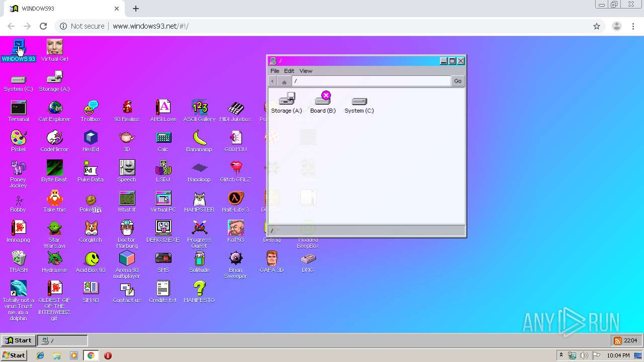Launch Arena 93 multiplayer icon
The image size is (644, 362).
click(127, 265)
